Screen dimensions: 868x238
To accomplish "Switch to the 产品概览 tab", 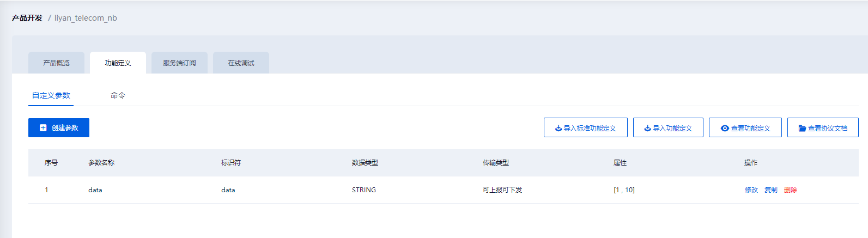I will point(56,63).
